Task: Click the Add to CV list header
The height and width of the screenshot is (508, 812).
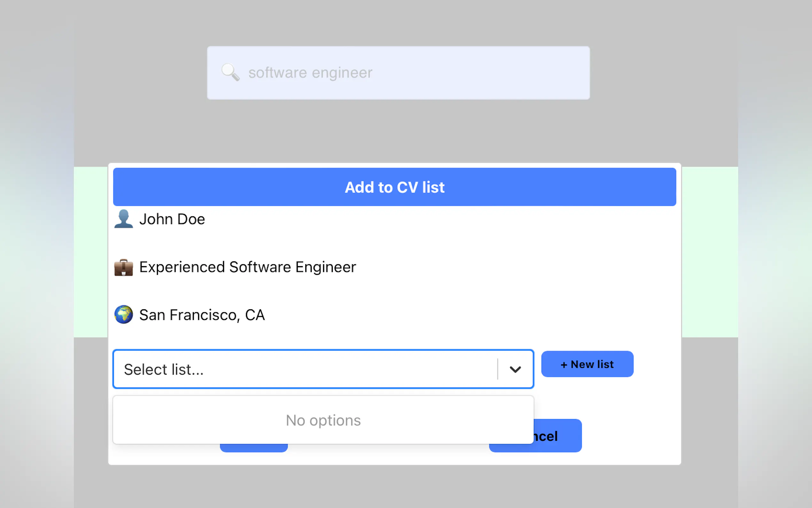Action: coord(394,187)
